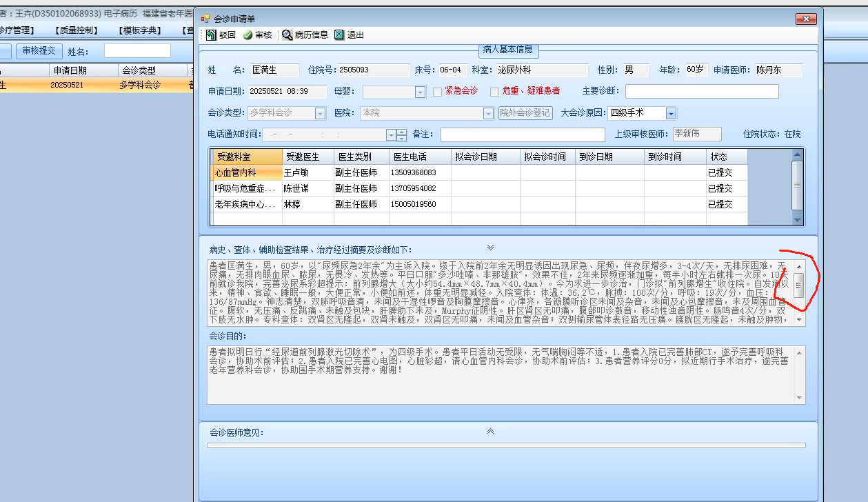Select the 呼吸与危重症 department cell
Viewport: 868px width, 502px height.
click(248, 188)
